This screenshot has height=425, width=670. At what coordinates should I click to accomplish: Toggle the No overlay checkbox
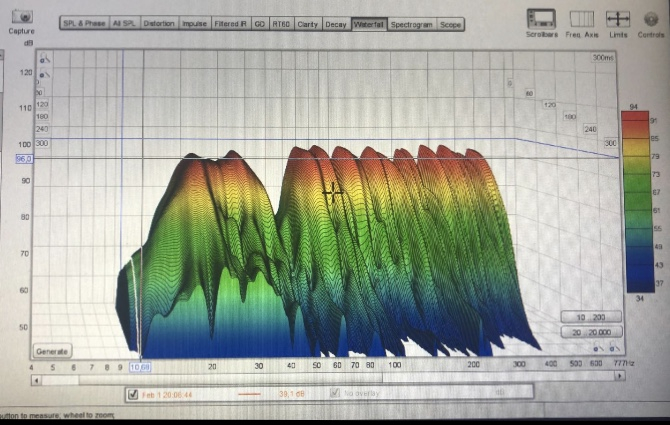333,394
